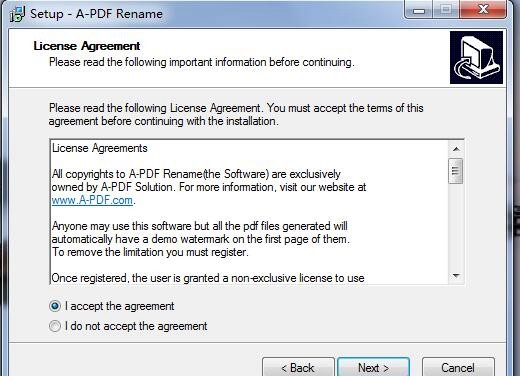
Task: Open the www.A-PDF.com link
Action: 92,200
